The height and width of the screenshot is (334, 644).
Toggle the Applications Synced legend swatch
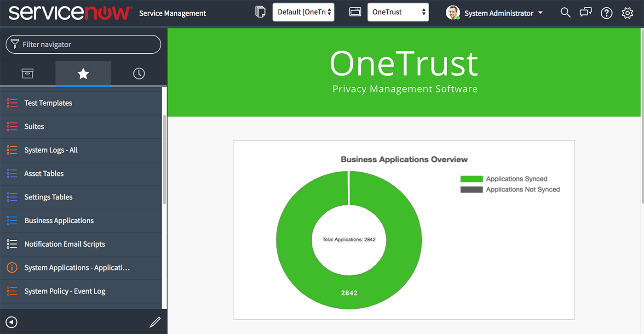(471, 179)
